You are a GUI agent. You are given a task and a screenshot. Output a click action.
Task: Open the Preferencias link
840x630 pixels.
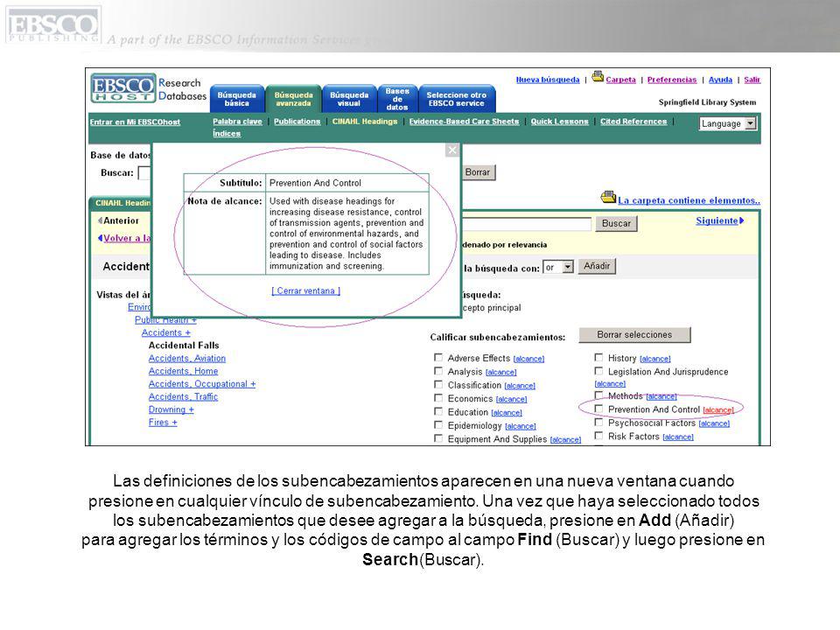672,80
